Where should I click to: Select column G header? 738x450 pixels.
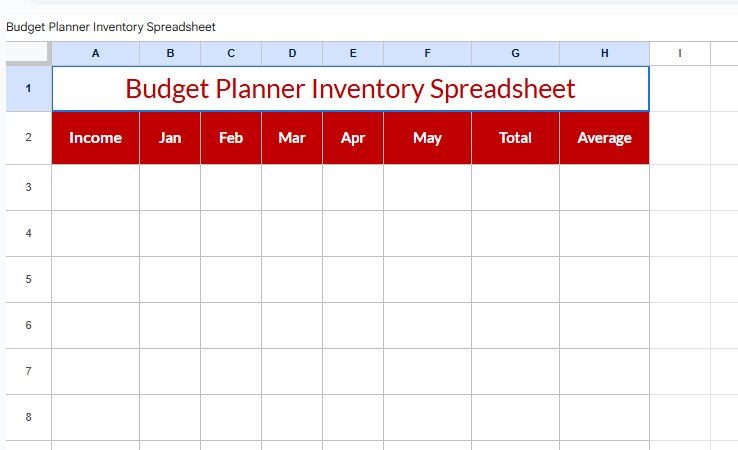[x=515, y=53]
